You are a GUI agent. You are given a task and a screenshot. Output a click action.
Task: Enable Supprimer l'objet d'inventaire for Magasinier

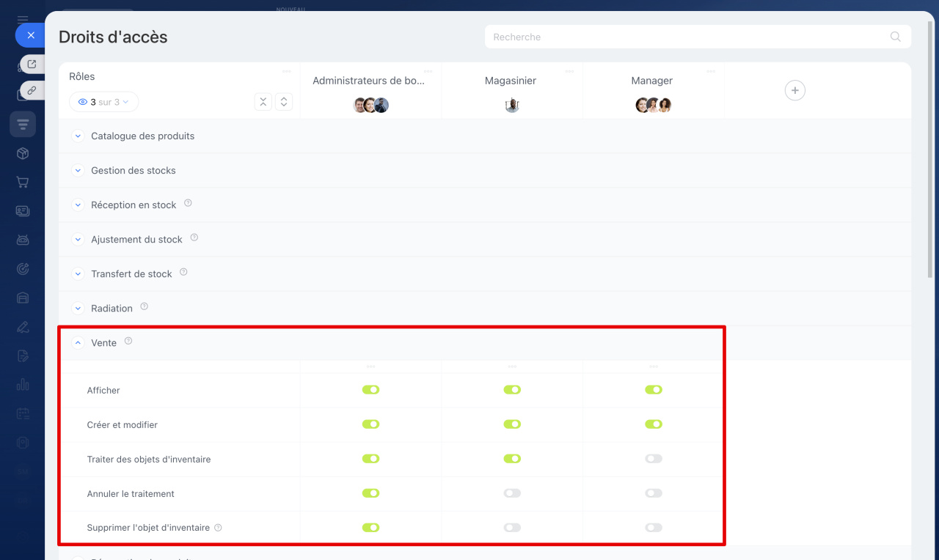pyautogui.click(x=512, y=527)
